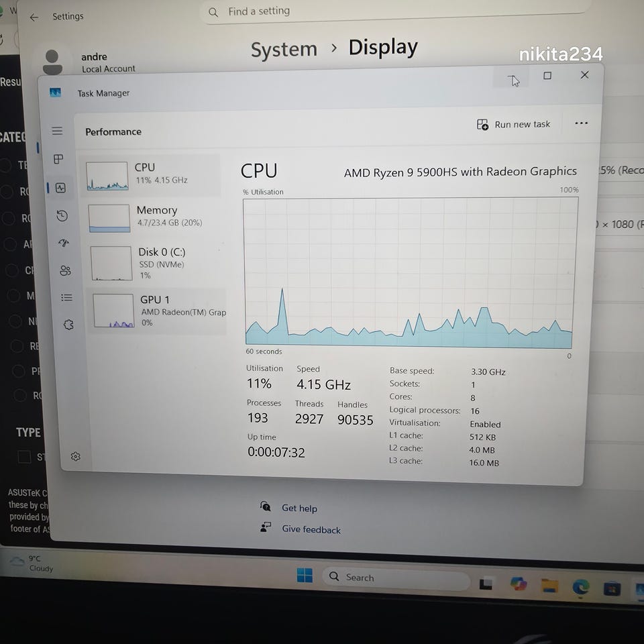Open the Windows Start menu
The image size is (644, 644).
click(305, 576)
